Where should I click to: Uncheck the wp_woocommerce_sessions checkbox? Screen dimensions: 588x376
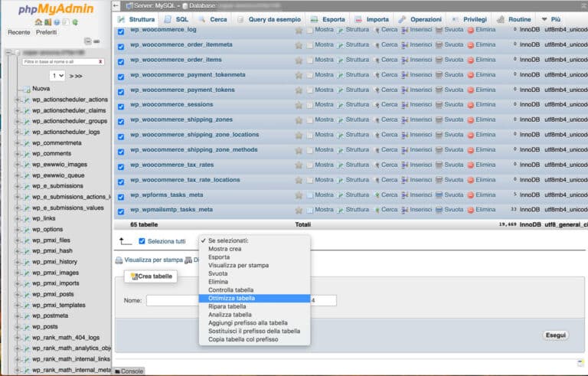click(121, 106)
